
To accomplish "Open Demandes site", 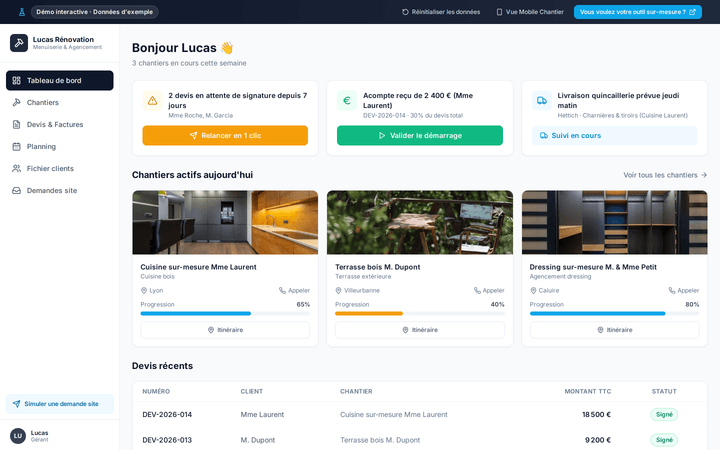I will pos(60,191).
